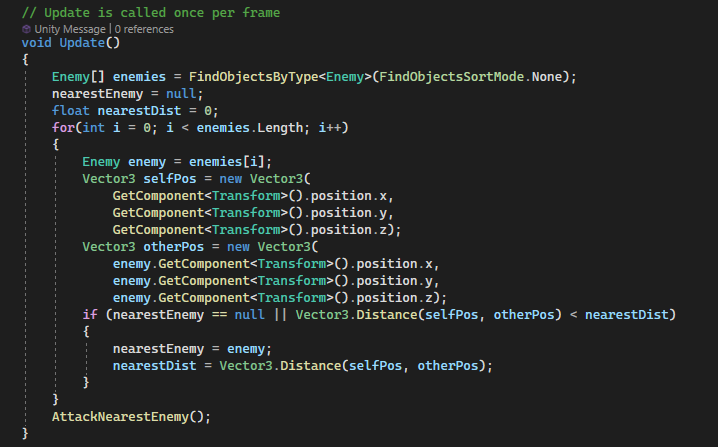Click the 'None' enum value

547,76
